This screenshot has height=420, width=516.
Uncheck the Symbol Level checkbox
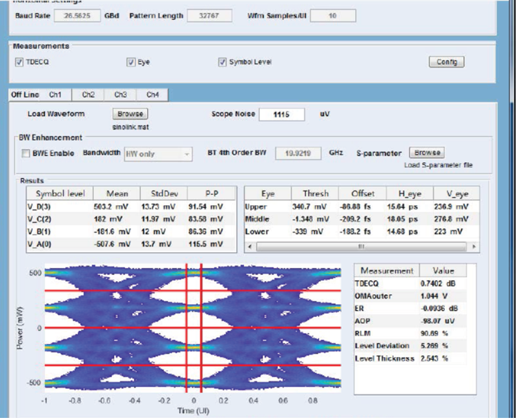[222, 62]
